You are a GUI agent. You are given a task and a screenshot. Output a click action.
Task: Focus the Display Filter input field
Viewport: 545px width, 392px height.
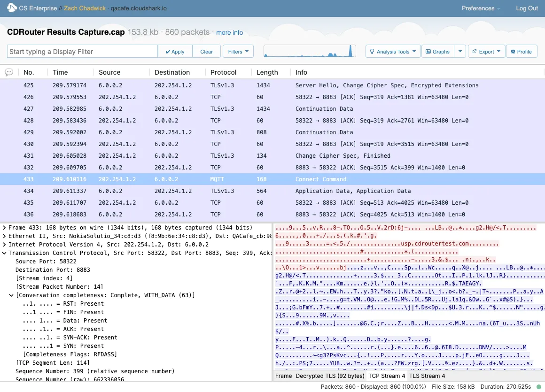tap(83, 52)
